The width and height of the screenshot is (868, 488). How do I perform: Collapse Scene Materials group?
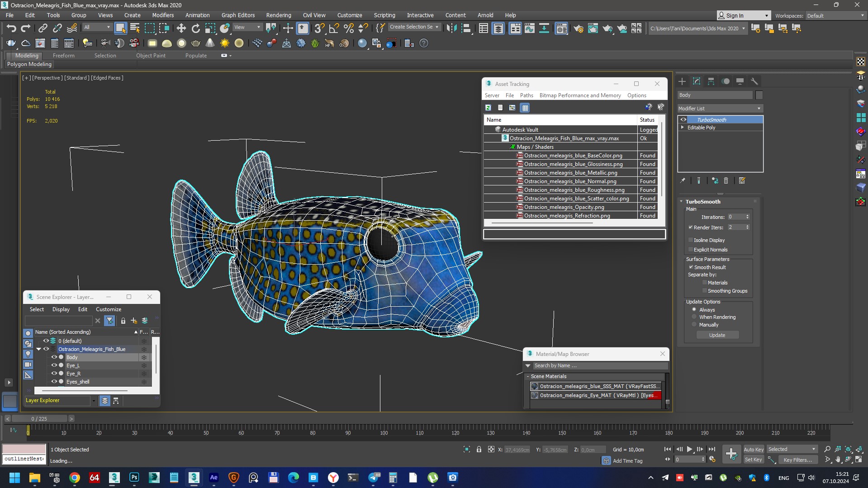(x=528, y=376)
